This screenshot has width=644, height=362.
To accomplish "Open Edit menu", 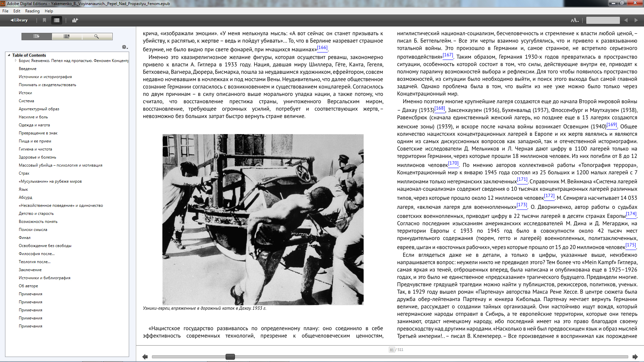I will 17,11.
